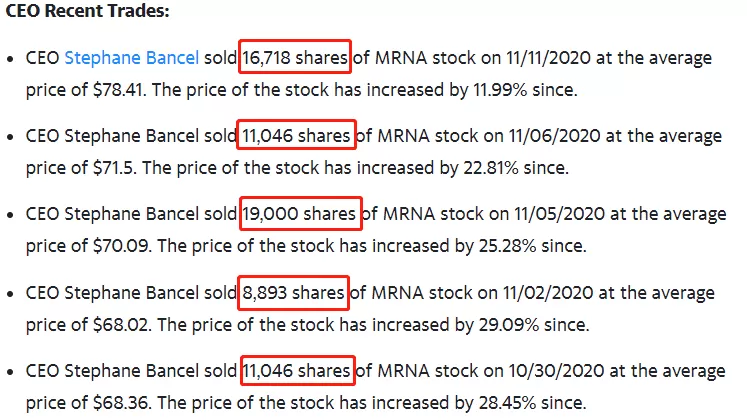Screen dimensions: 747x420
Task: Click the highlighted 16,718 shares text
Action: point(295,58)
